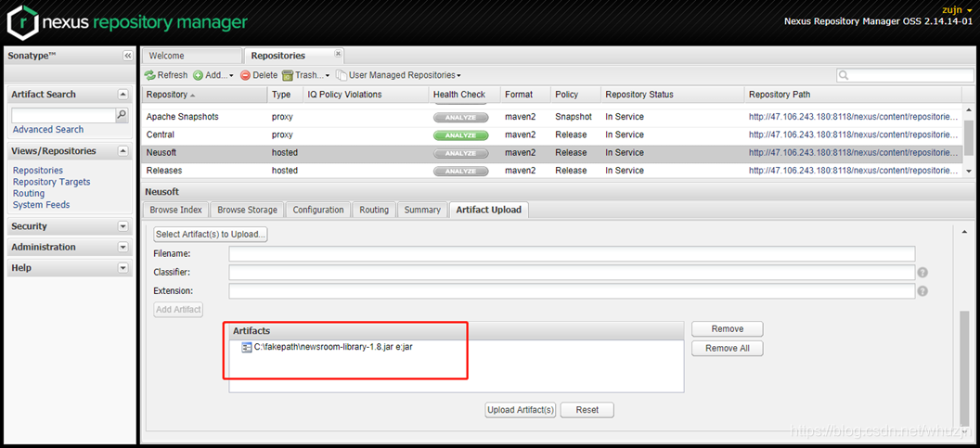The width and height of the screenshot is (980, 448).
Task: Collapse the Sonatype sidebar panel
Action: point(127,56)
